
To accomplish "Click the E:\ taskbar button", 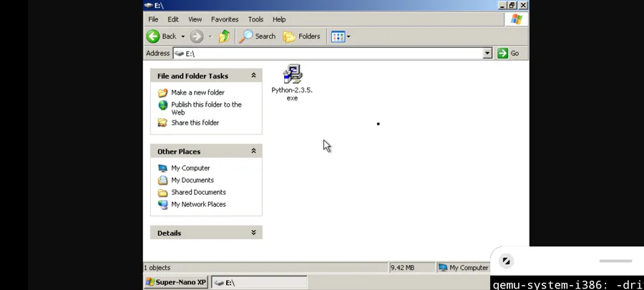I will 259,283.
